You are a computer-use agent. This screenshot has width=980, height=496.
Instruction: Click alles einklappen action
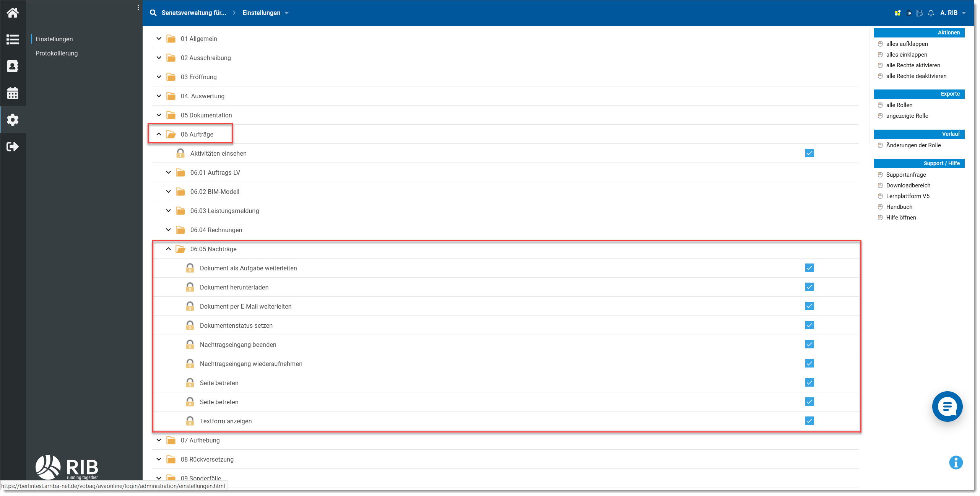pyautogui.click(x=907, y=55)
